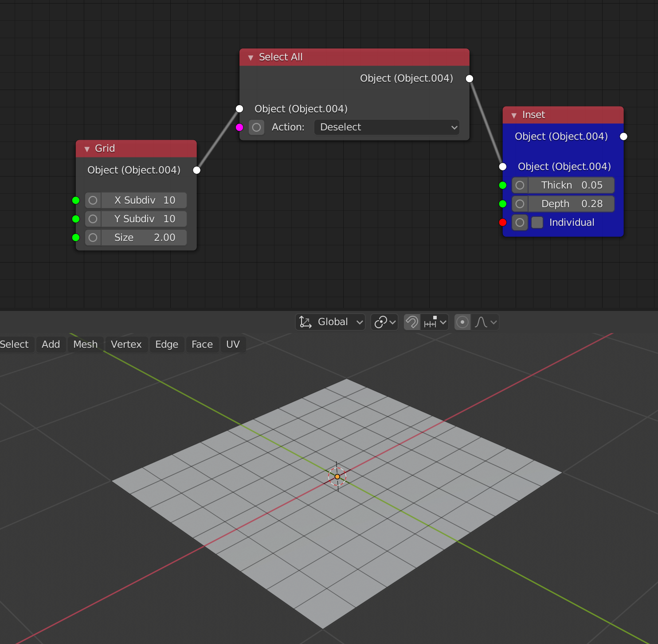
Task: Toggle the circle button beside Size
Action: point(93,238)
